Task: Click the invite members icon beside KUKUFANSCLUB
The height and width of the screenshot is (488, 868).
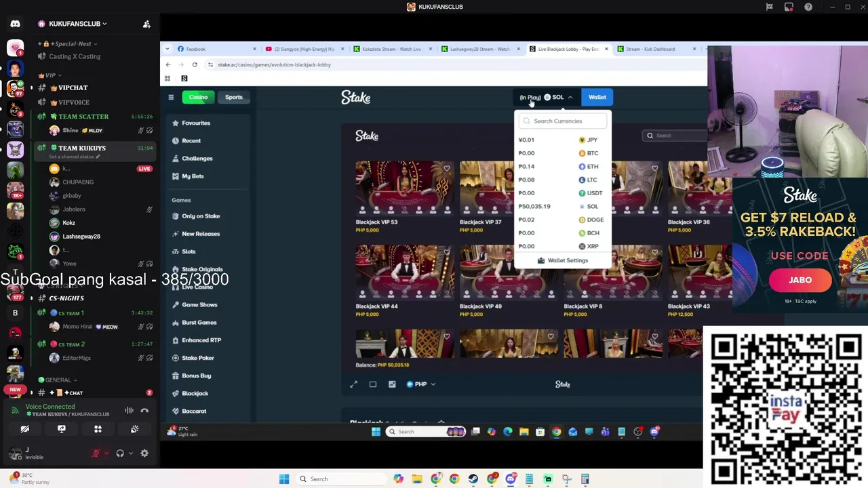Action: coord(146,24)
